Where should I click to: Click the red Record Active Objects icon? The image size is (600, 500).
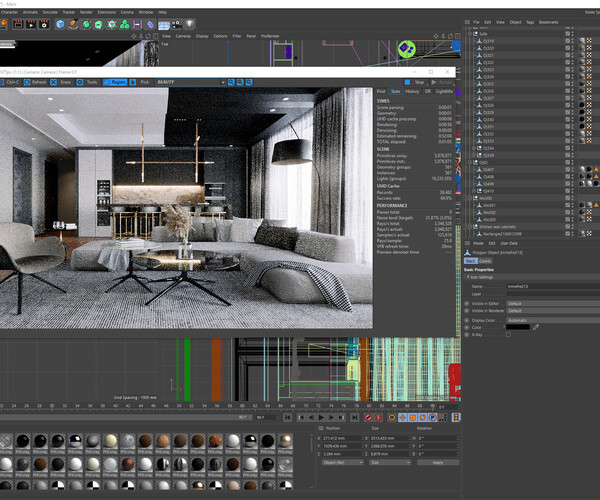point(368,417)
